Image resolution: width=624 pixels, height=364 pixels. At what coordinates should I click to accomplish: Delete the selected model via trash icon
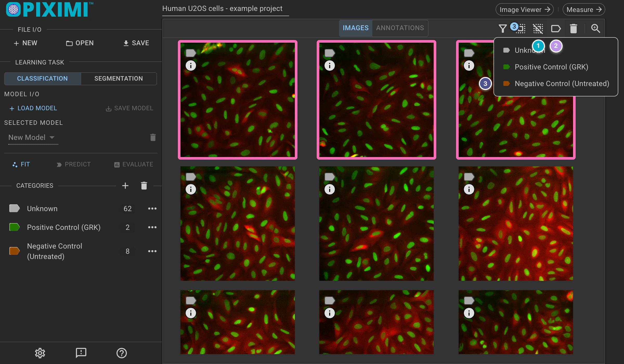(x=153, y=137)
